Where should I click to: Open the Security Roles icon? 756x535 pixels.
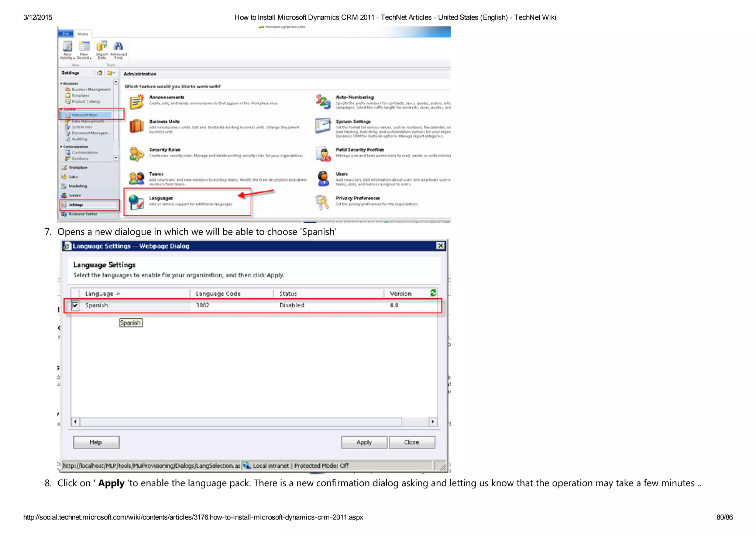click(x=137, y=154)
